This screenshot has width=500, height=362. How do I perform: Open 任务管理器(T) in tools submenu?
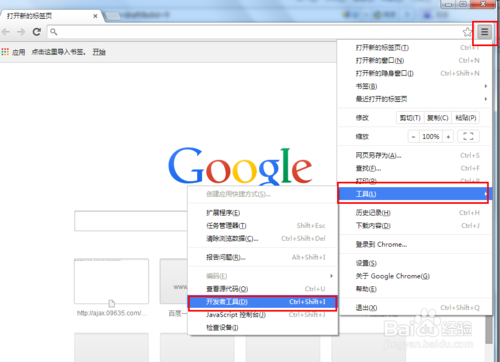point(263,226)
